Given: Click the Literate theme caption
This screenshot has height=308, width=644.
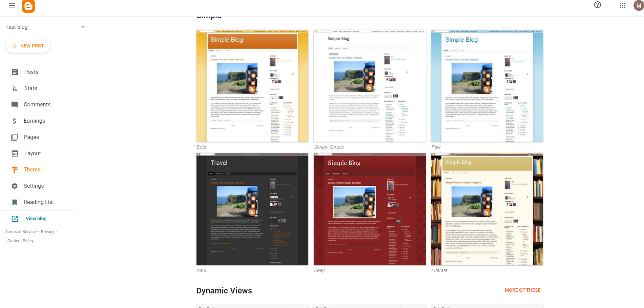Looking at the screenshot, I should 439,270.
